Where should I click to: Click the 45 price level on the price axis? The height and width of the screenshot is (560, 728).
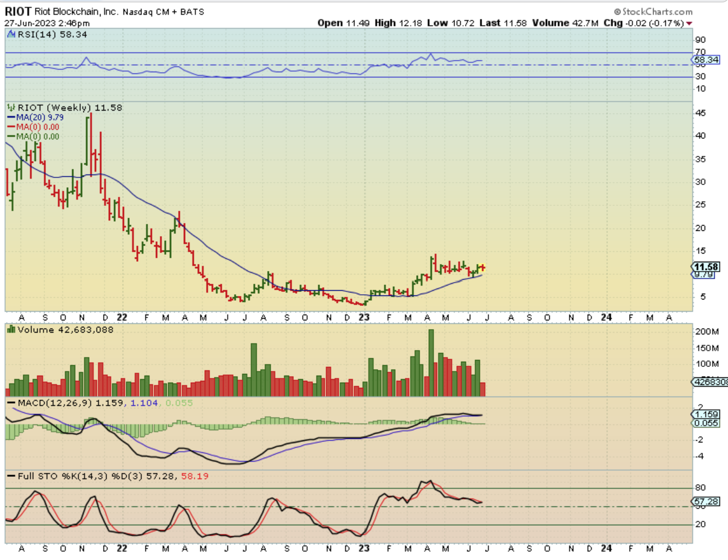(700, 113)
